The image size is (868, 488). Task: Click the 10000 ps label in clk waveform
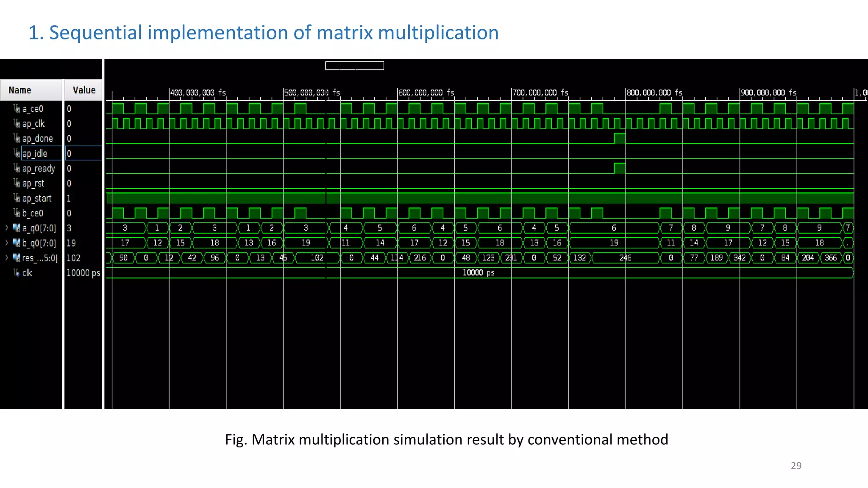pos(479,272)
